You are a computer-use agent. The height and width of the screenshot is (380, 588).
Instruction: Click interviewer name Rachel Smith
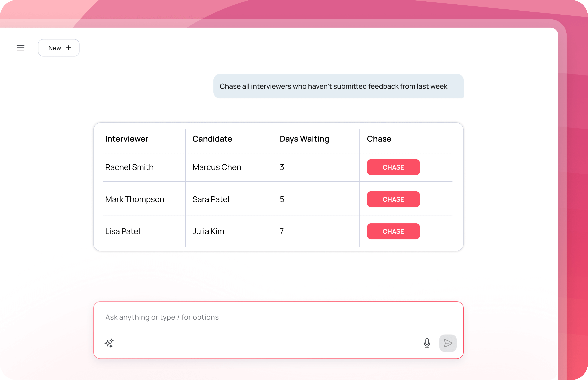pyautogui.click(x=129, y=167)
